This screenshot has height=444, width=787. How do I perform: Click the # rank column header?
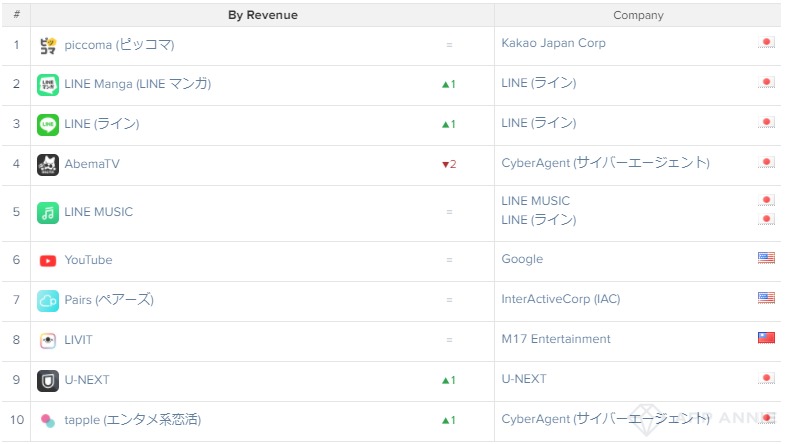17,15
